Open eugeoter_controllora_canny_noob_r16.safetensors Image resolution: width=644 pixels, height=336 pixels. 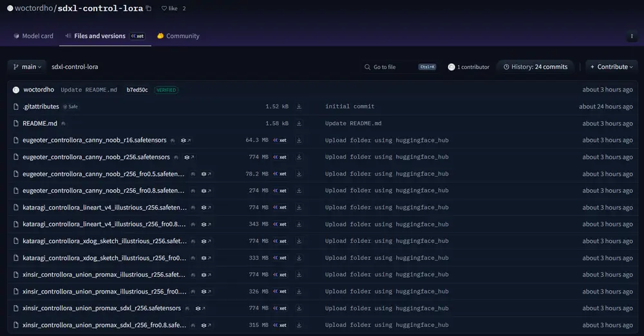[x=95, y=140]
